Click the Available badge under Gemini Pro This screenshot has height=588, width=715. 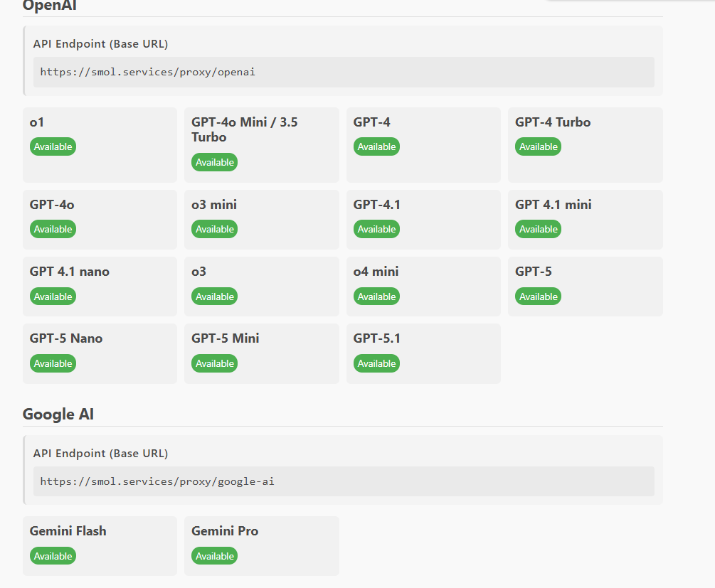[x=214, y=556]
